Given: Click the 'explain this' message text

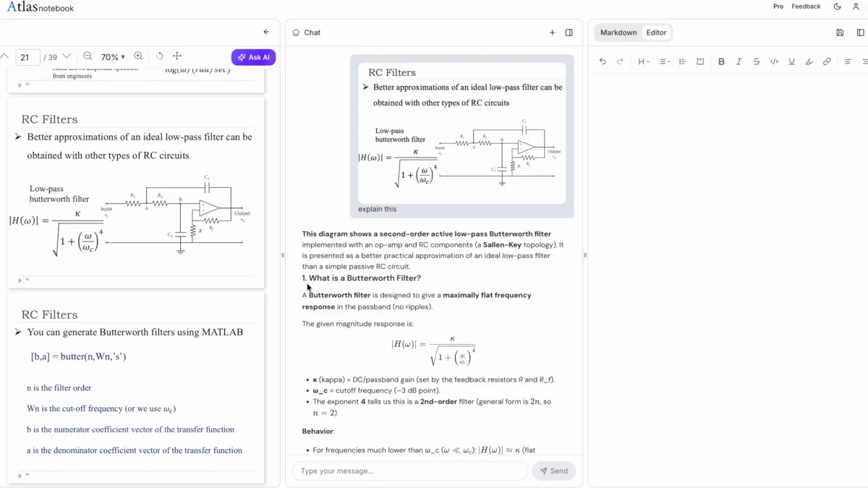Looking at the screenshot, I should [377, 209].
